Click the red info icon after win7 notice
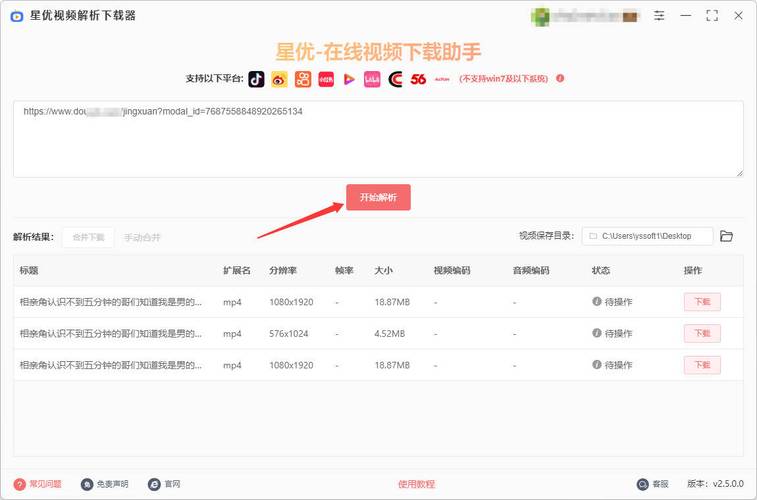The image size is (757, 500). click(560, 78)
